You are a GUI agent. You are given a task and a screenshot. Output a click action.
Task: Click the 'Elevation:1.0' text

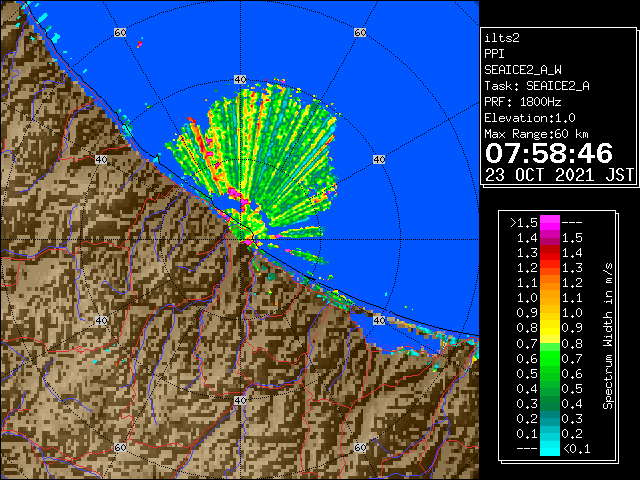pyautogui.click(x=530, y=118)
